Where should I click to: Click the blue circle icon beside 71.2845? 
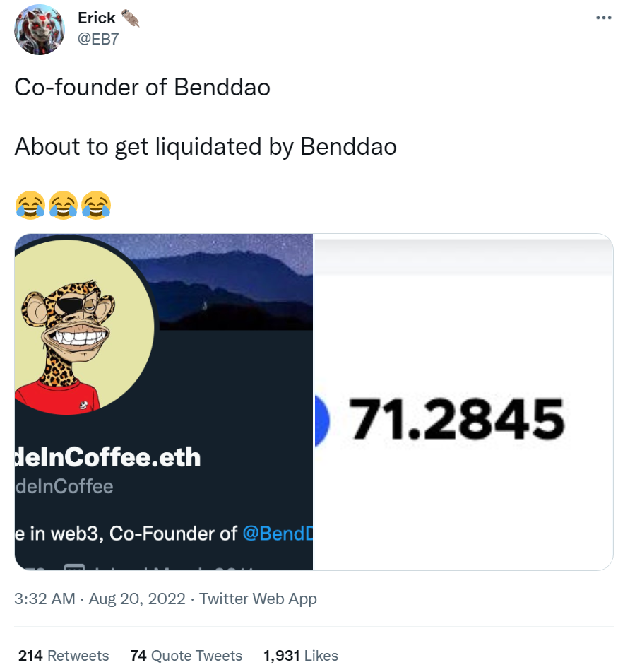pos(322,419)
